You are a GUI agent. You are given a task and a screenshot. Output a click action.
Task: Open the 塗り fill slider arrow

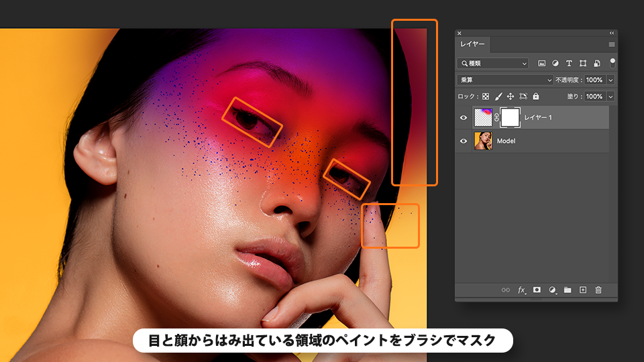click(x=610, y=97)
